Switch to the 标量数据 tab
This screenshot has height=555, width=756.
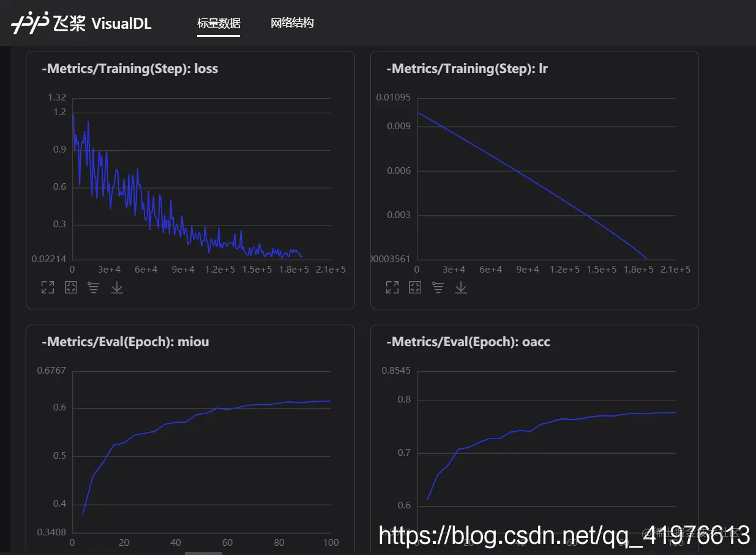[219, 23]
